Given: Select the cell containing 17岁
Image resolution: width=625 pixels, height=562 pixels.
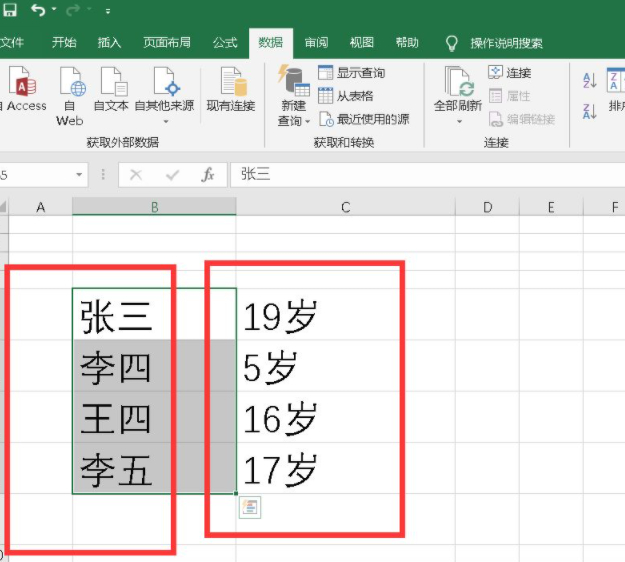Looking at the screenshot, I should [346, 468].
